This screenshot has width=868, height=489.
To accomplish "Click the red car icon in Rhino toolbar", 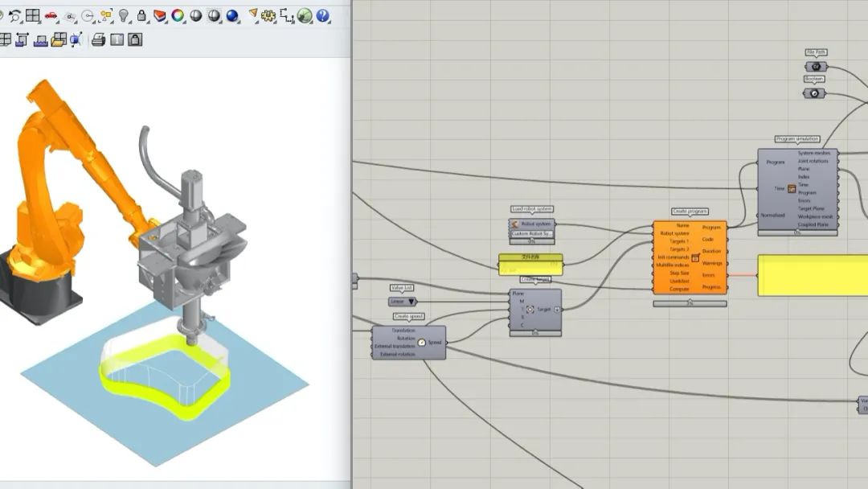I will click(51, 16).
